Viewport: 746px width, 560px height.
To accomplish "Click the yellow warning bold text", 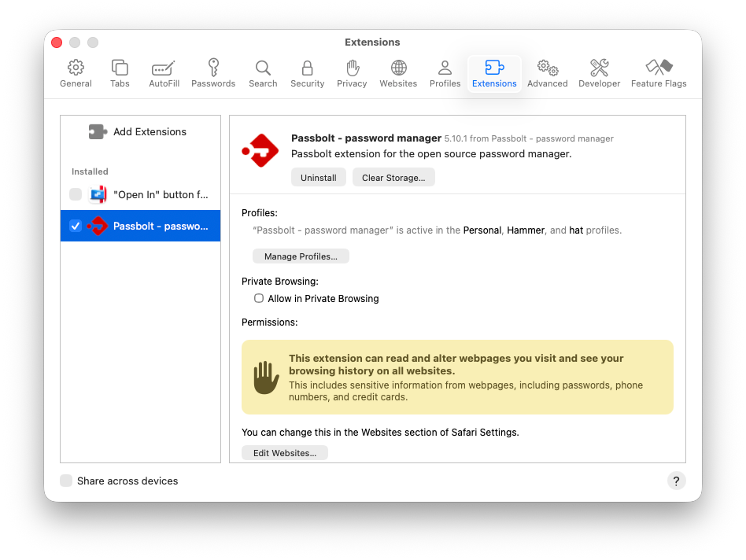I will [456, 365].
